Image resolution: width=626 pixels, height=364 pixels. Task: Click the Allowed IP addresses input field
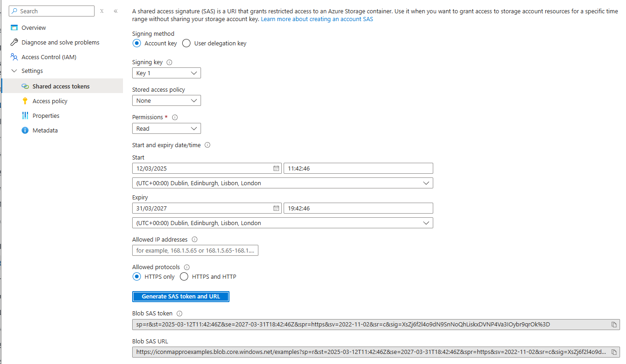(x=195, y=250)
